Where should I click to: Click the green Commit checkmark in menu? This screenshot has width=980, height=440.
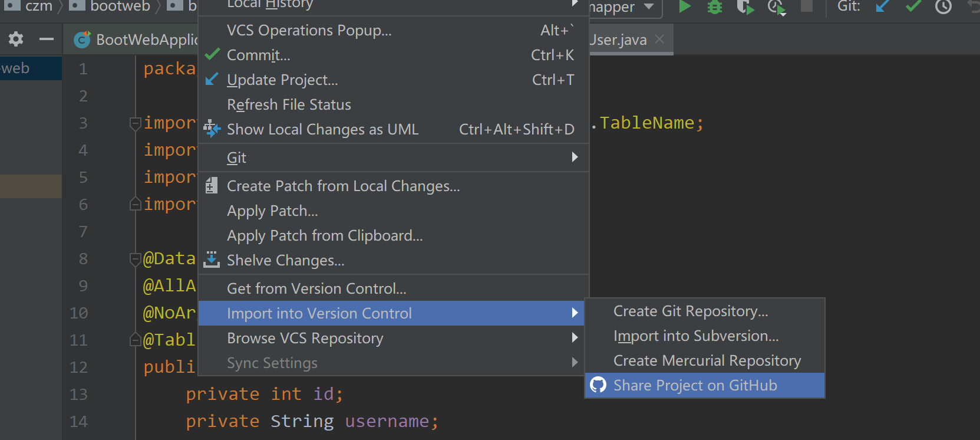[212, 54]
